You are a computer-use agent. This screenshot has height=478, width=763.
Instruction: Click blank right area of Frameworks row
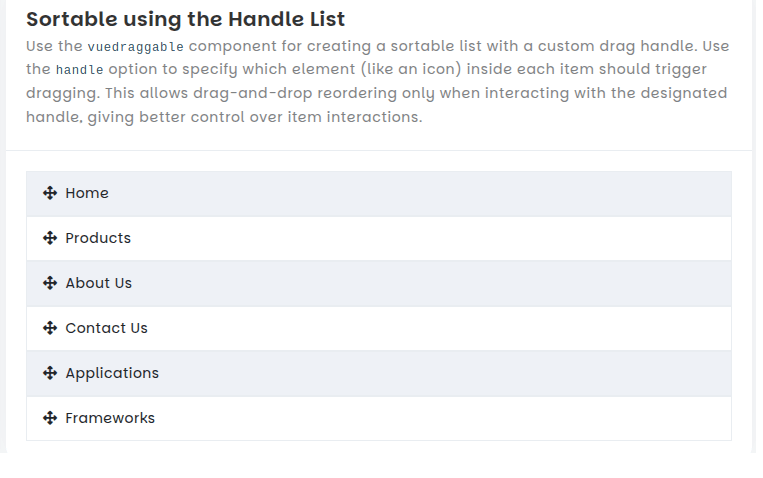click(x=500, y=418)
